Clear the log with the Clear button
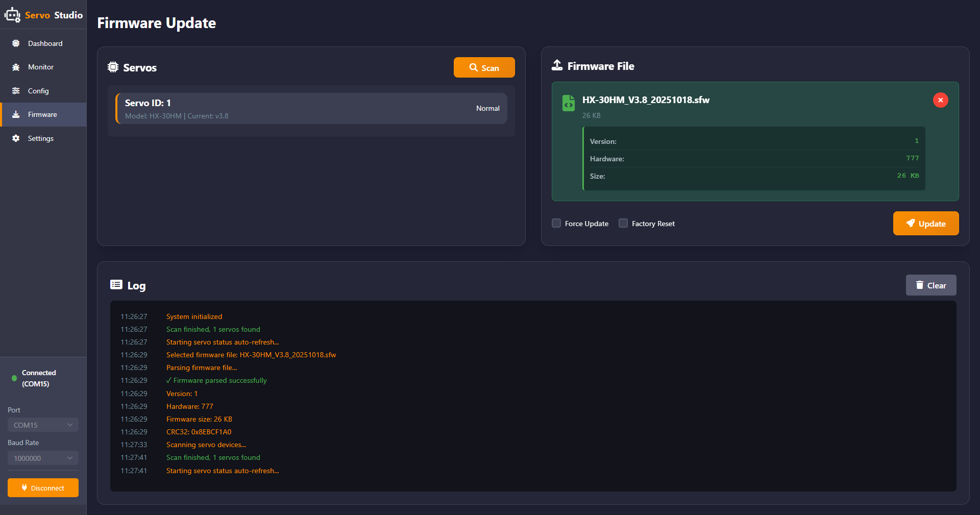This screenshot has height=515, width=980. click(931, 285)
